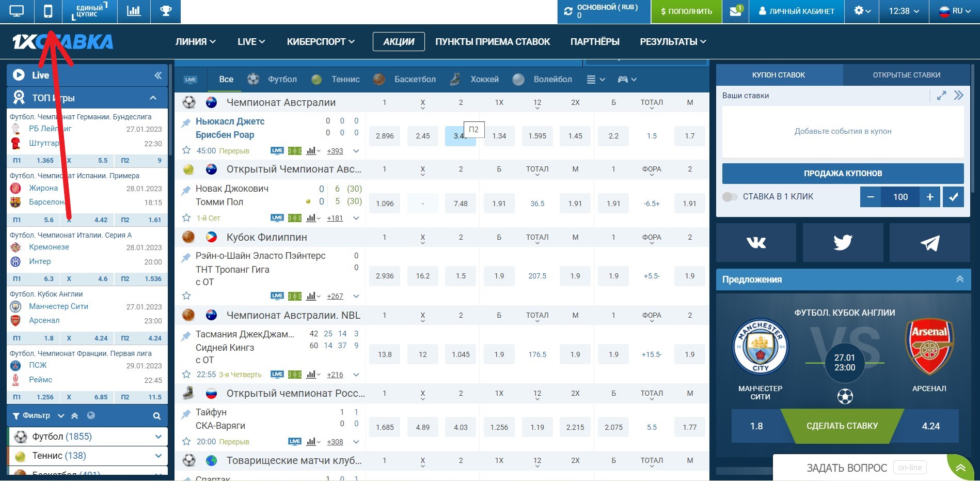Pin the Новак Джокович match

pyautogui.click(x=186, y=190)
